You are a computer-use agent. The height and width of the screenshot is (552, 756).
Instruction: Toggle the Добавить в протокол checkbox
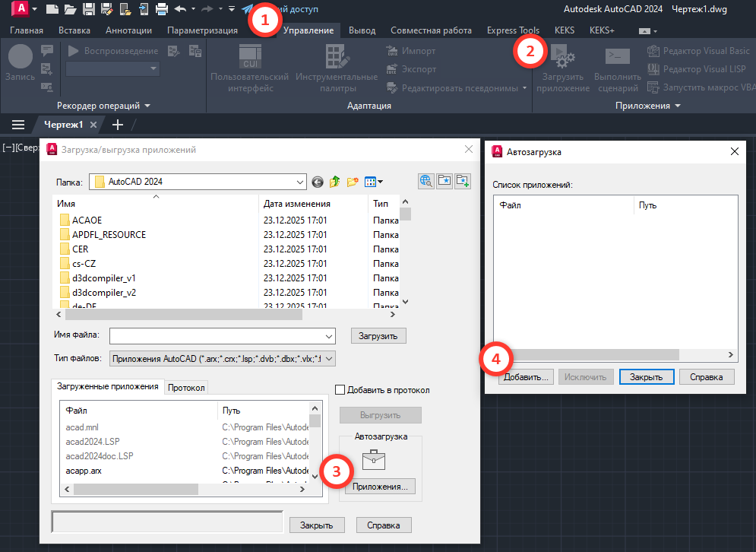tap(340, 390)
